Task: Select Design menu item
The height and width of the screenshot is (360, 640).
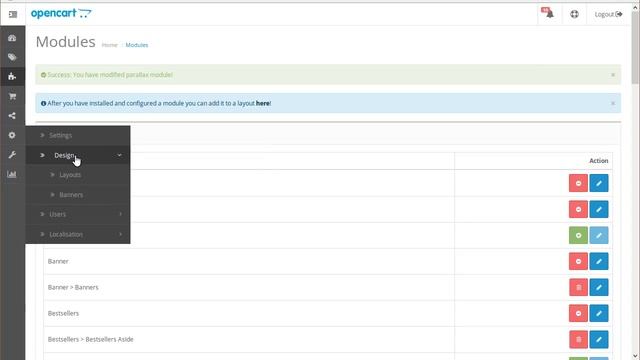Action: (64, 155)
